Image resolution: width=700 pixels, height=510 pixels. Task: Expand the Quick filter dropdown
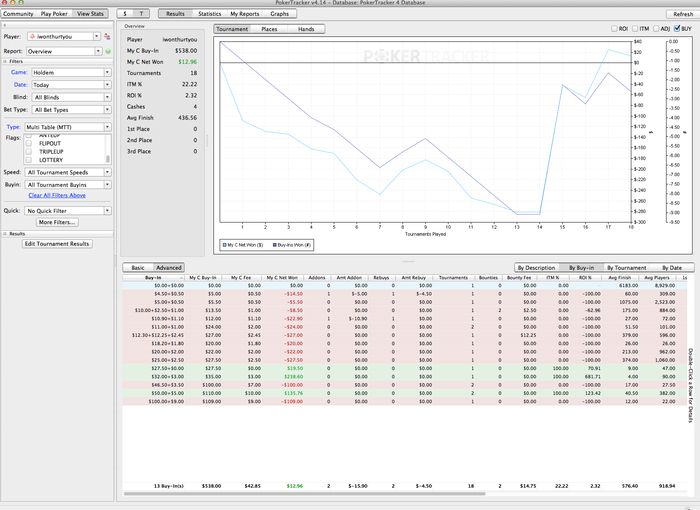point(70,211)
